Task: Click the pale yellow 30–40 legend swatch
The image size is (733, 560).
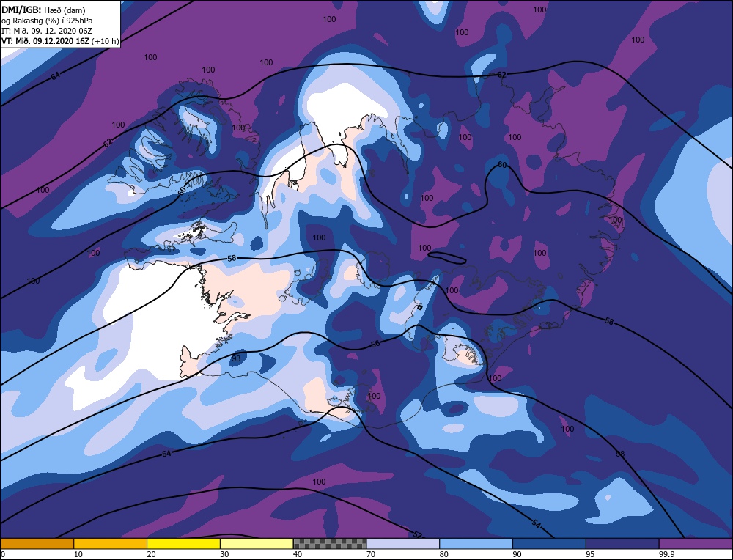Action: tap(257, 544)
